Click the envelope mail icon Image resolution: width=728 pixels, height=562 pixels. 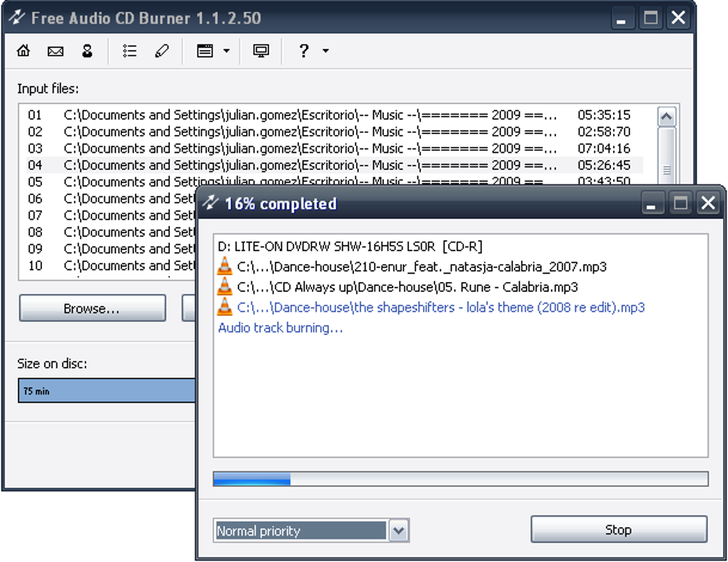point(55,51)
